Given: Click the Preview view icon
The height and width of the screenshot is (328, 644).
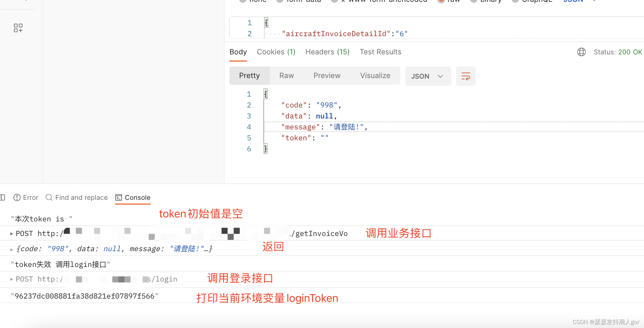Looking at the screenshot, I should pyautogui.click(x=327, y=76).
